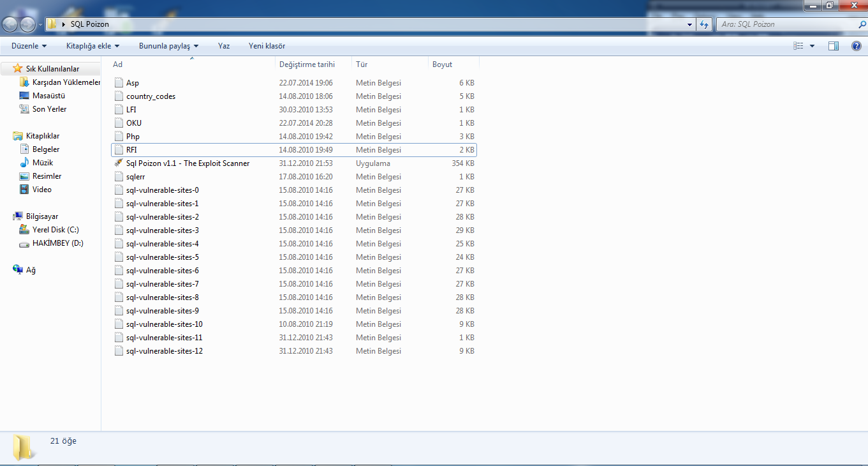Select the sql-vulnerable-sites-7 file name

(x=163, y=284)
